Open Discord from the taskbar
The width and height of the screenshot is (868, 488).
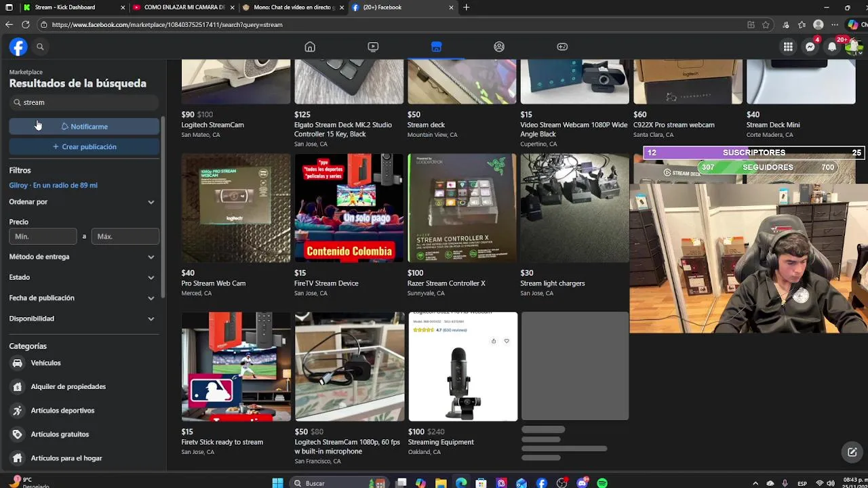click(x=582, y=483)
